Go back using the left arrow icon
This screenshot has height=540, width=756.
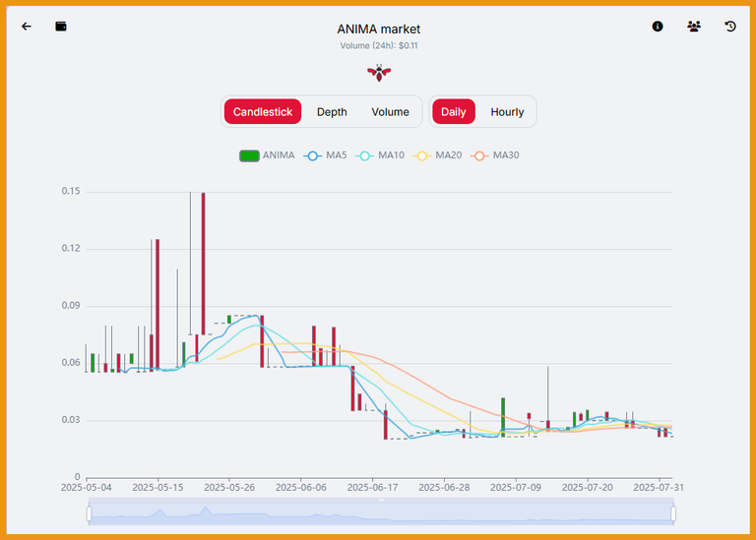coord(27,27)
